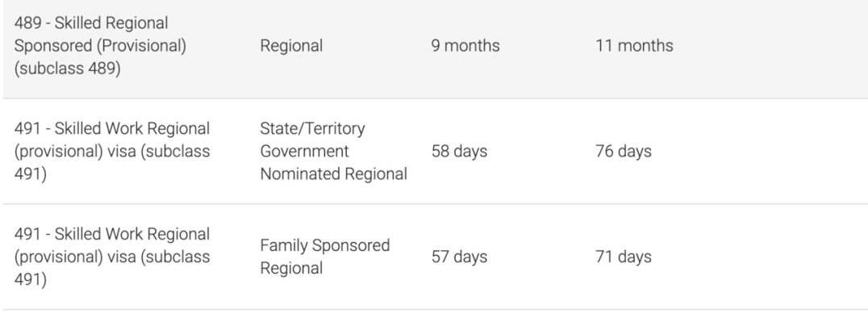This screenshot has height=314, width=868.
Task: Click the "Nominated Regional" text line
Action: click(333, 174)
